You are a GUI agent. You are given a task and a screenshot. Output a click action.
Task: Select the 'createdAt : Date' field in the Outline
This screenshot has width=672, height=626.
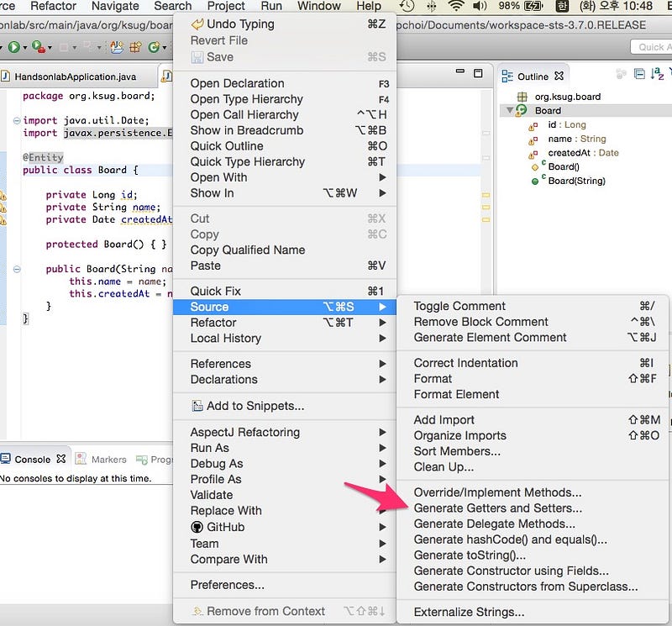pyautogui.click(x=583, y=153)
